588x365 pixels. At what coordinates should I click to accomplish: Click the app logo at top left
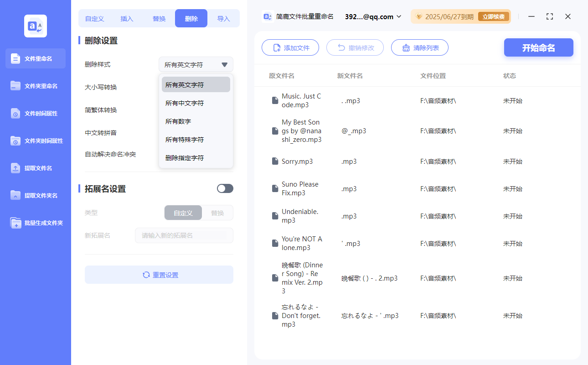pyautogui.click(x=35, y=26)
